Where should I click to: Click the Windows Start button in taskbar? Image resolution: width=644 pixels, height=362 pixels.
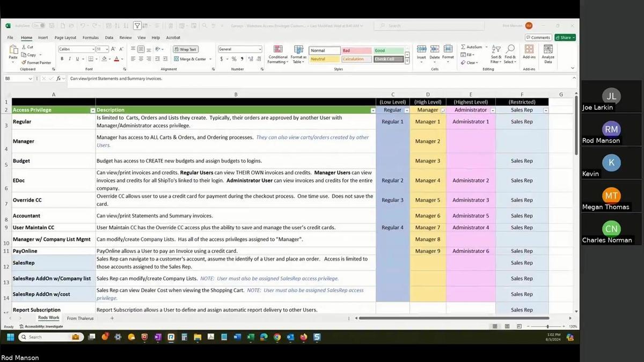point(10,337)
